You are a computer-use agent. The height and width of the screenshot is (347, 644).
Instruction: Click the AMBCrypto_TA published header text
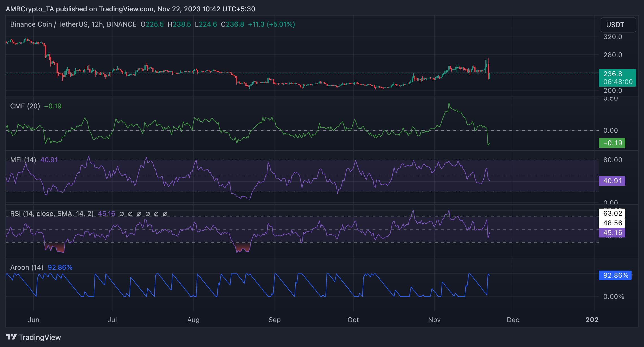pos(130,9)
